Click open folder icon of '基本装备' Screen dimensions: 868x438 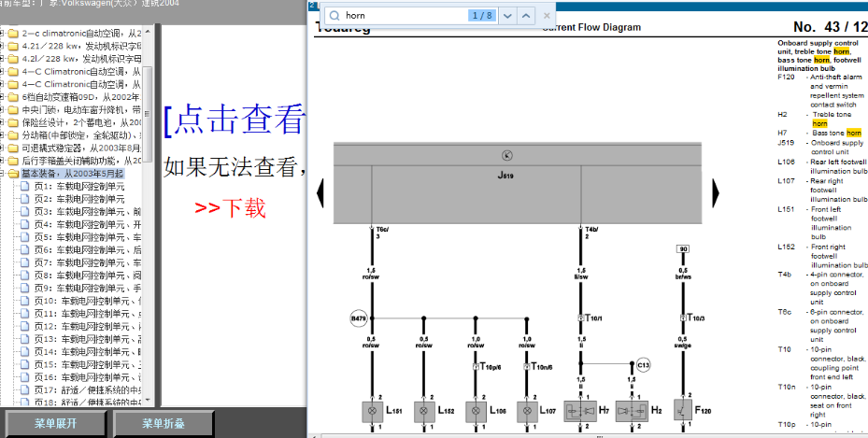coord(13,174)
